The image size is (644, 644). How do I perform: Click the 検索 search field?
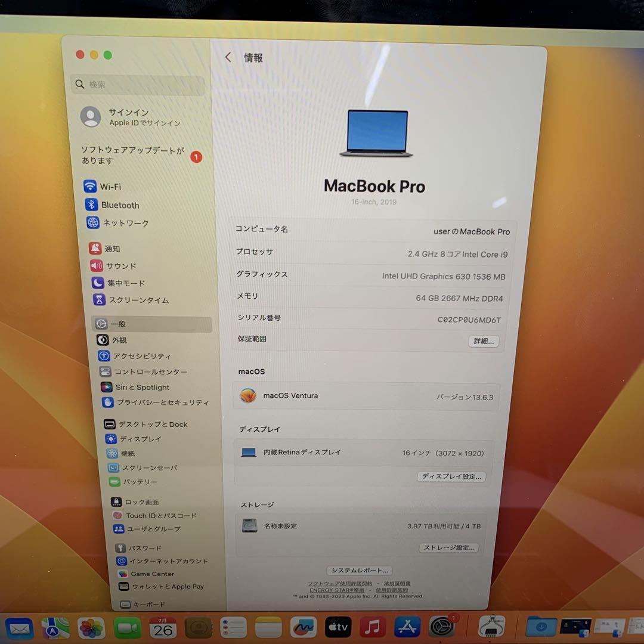pos(138,85)
